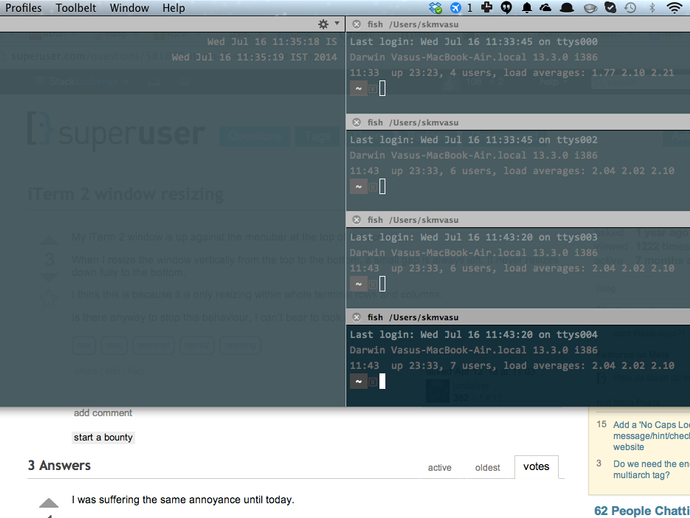Open the 'multiarch tag?' meta post link

651,470
